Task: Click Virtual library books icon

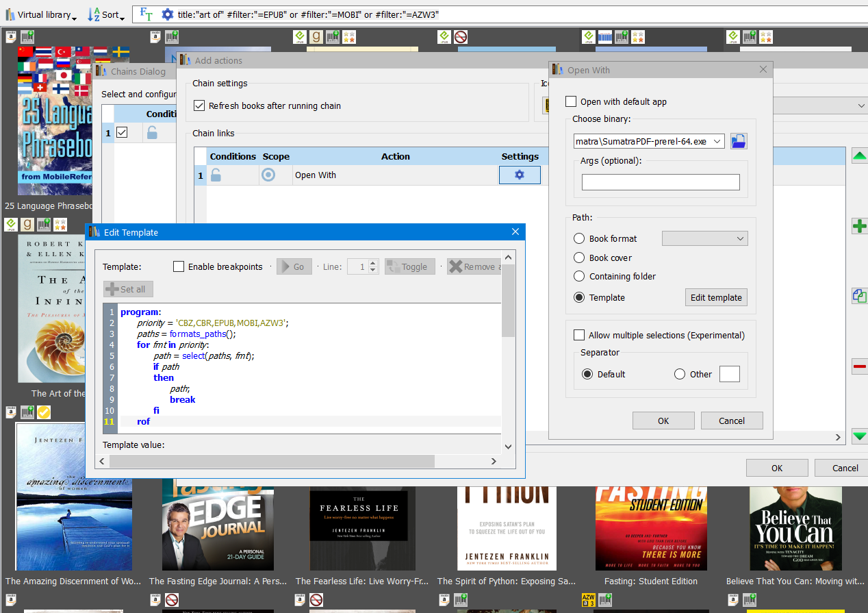Action: click(10, 14)
